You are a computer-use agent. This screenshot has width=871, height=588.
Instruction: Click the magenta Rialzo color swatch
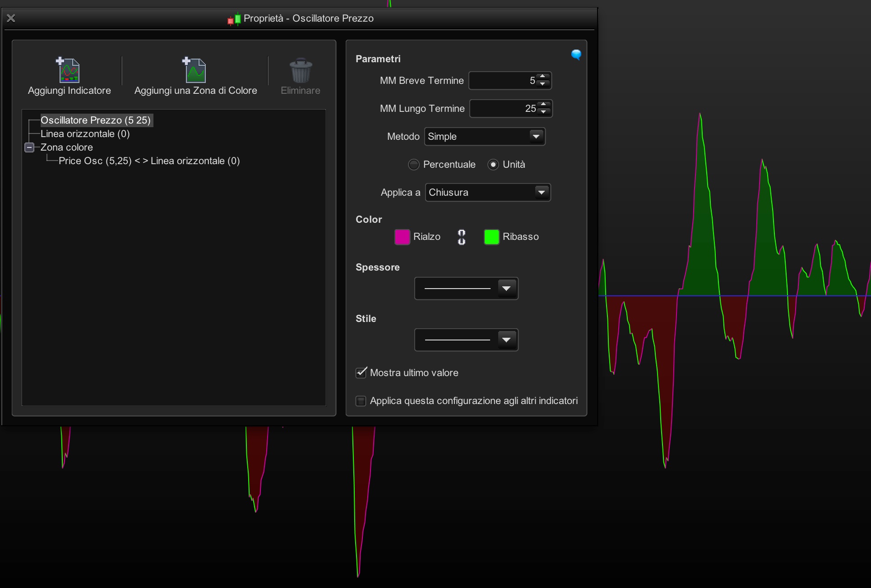tap(402, 237)
